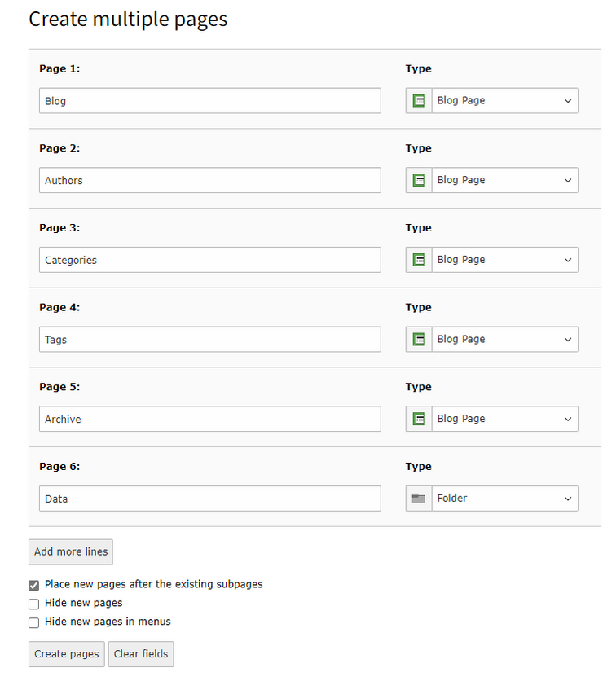Enable the Hide new pages checkbox
Screen dimensions: 616x681
pyautogui.click(x=34, y=604)
